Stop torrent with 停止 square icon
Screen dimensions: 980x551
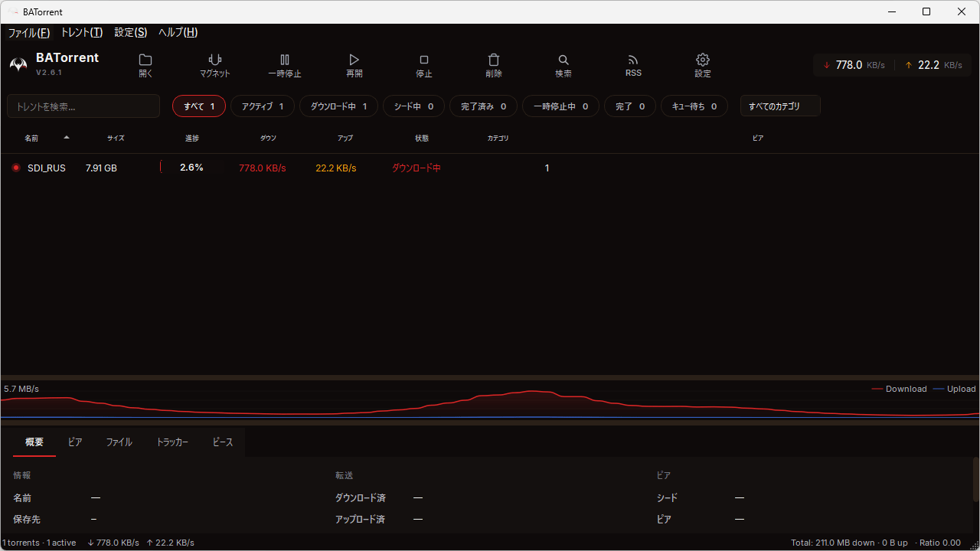tap(424, 66)
